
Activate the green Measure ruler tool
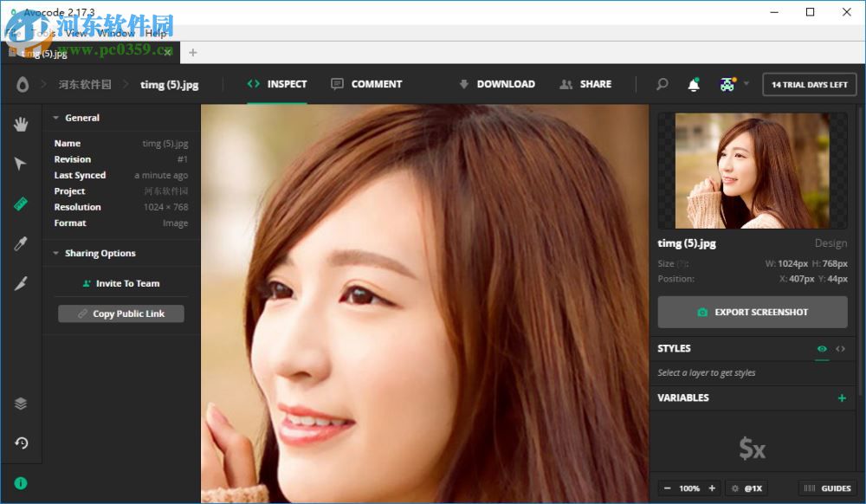click(21, 204)
